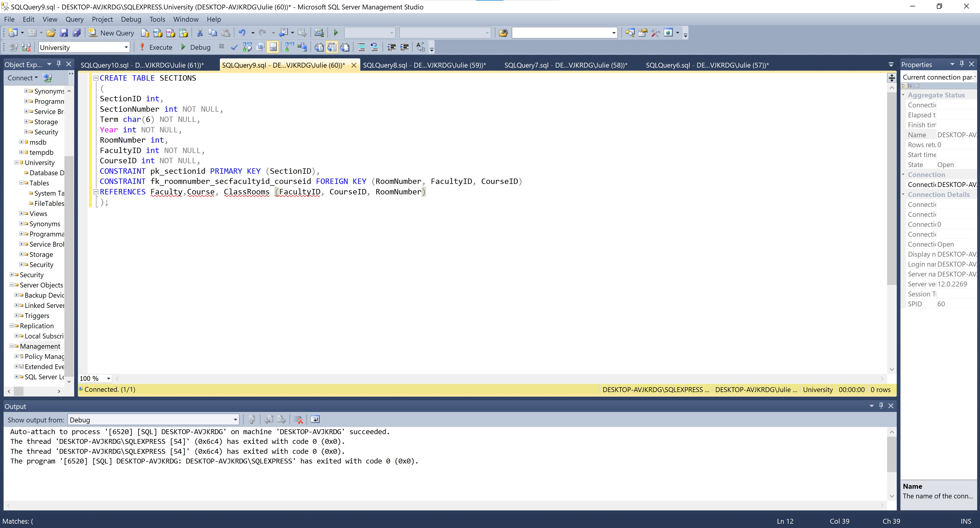Click the New Query button
The width and height of the screenshot is (980, 528).
[112, 33]
